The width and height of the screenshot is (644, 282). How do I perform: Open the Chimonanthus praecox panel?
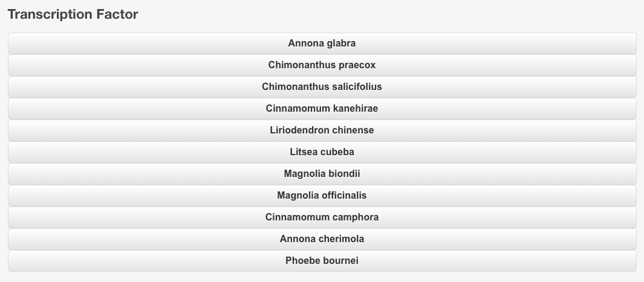pos(322,65)
